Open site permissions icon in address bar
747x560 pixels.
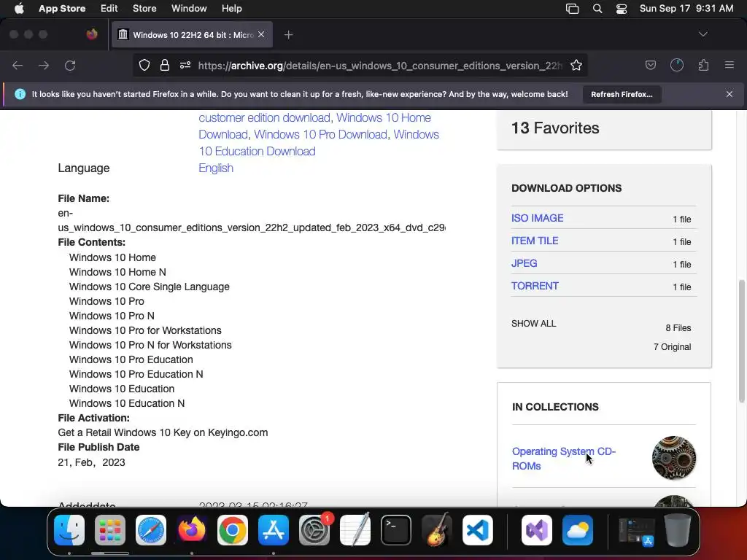pos(185,65)
